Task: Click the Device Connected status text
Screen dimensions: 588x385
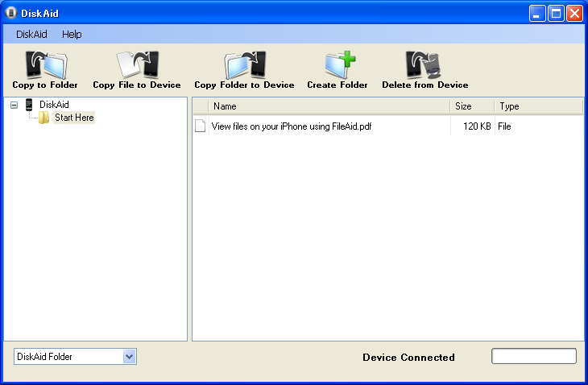Action: pos(408,358)
